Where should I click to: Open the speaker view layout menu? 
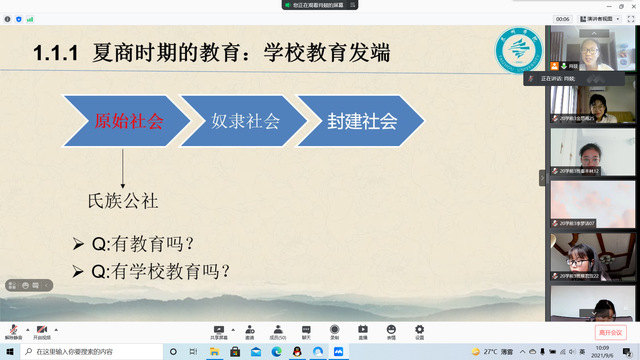click(x=600, y=19)
